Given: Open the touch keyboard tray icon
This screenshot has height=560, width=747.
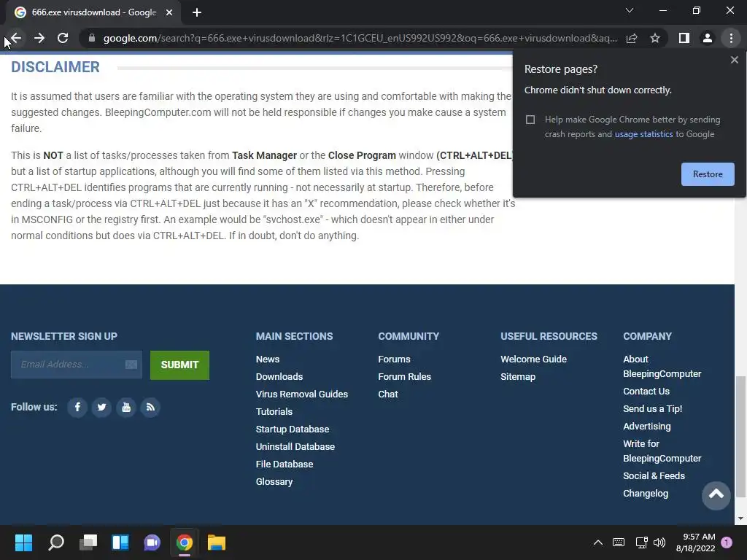Looking at the screenshot, I should point(619,542).
